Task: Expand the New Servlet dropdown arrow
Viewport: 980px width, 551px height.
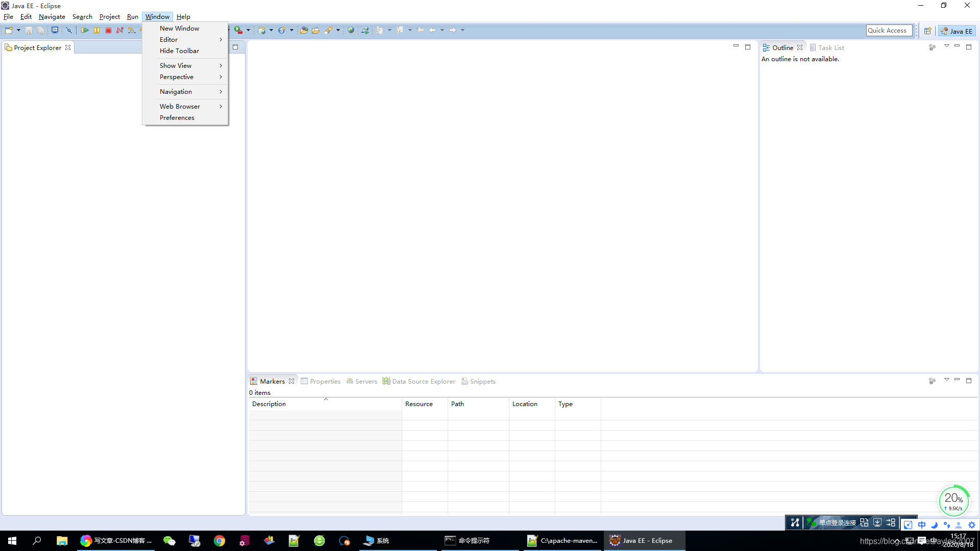Action: point(291,31)
